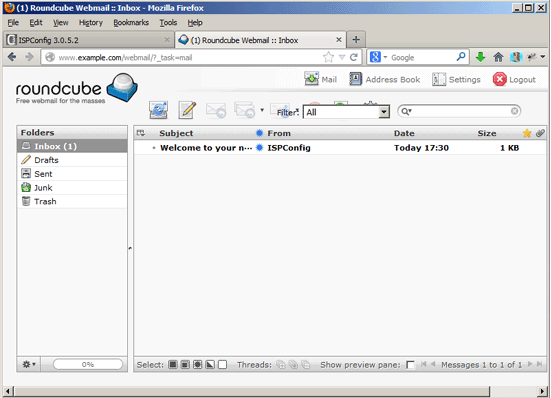Click the horizontal scrollbar at bottom
This screenshot has width=551, height=398.
tap(252, 391)
